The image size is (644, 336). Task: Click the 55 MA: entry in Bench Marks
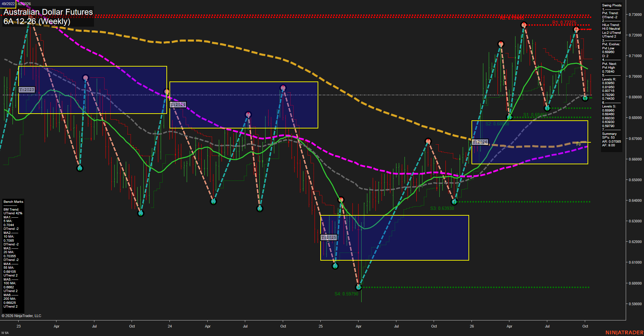pos(9,268)
